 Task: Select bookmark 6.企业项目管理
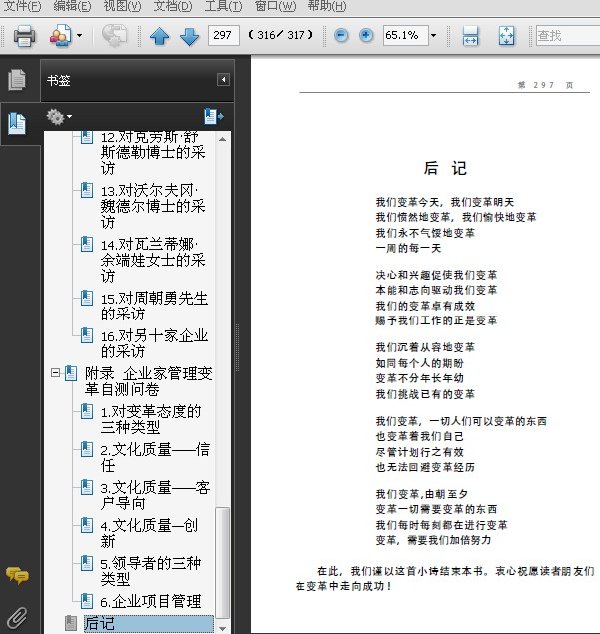coord(150,601)
